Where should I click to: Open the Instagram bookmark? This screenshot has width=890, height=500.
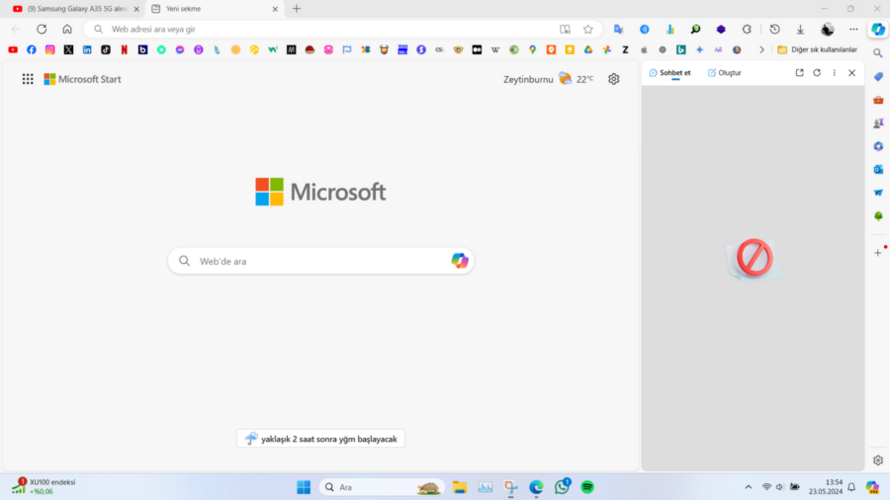(50, 50)
